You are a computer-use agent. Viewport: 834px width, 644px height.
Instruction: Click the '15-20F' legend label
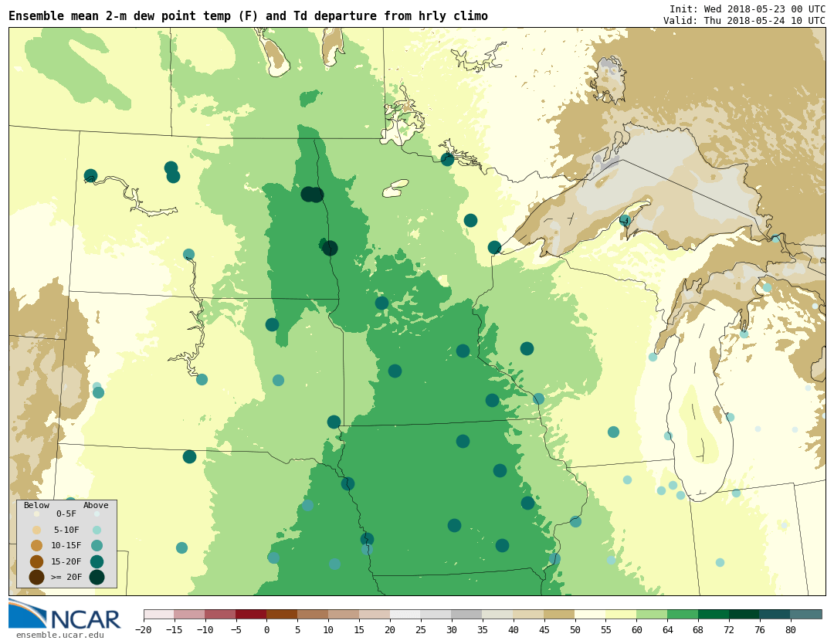(x=66, y=561)
